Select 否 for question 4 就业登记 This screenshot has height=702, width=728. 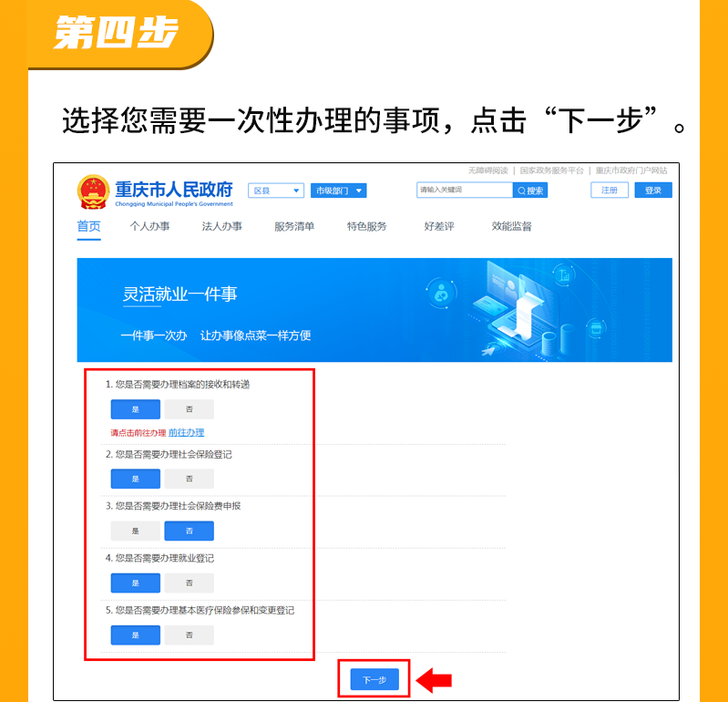tap(189, 583)
